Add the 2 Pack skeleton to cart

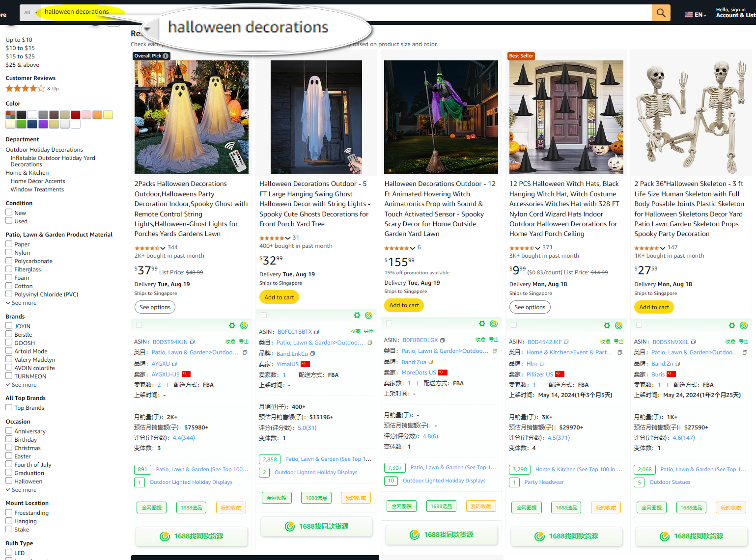coord(654,307)
